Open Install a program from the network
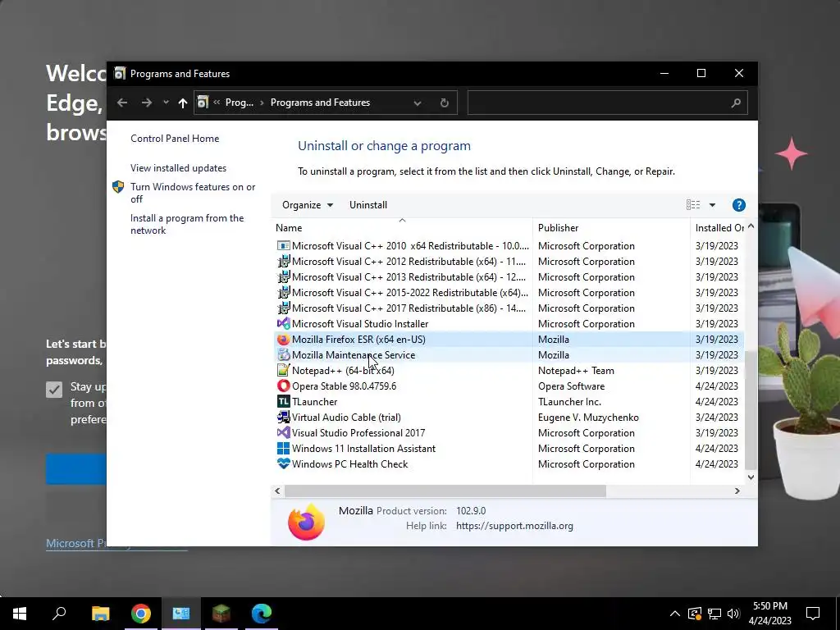 pyautogui.click(x=187, y=225)
